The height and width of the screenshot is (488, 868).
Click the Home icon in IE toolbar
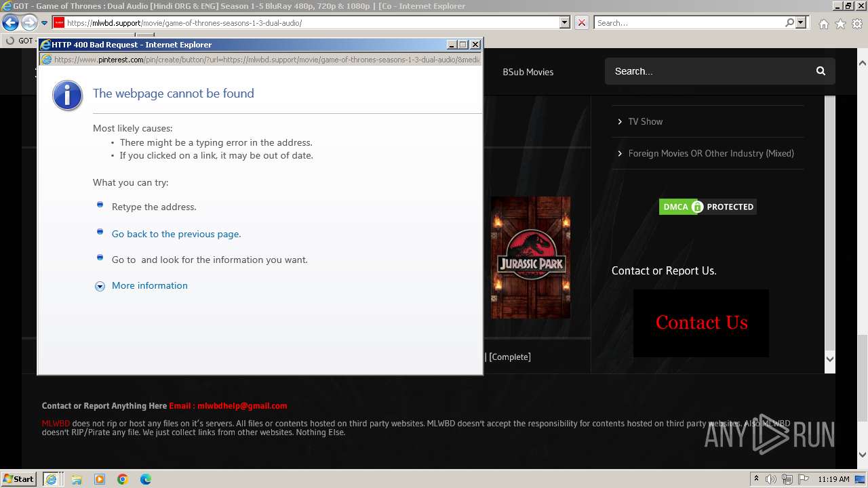coord(823,24)
